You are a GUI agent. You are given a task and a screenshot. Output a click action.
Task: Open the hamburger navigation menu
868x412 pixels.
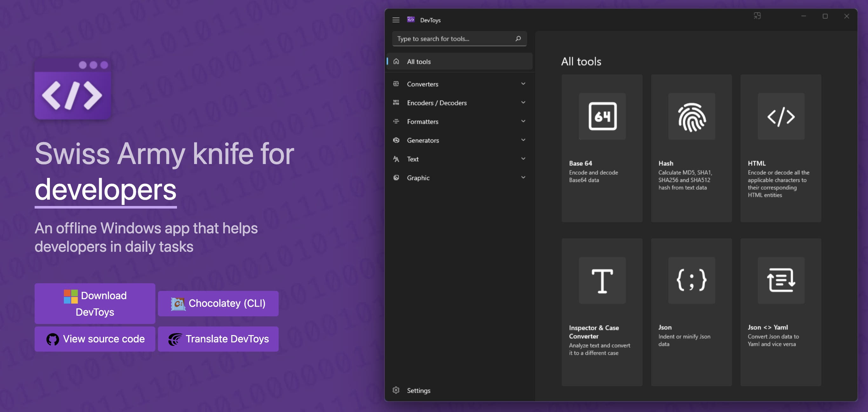point(396,20)
